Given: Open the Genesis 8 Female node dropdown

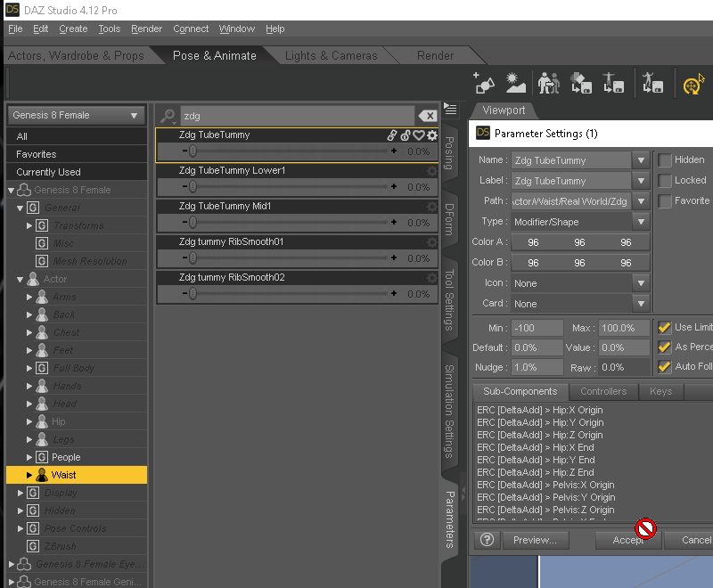Looking at the screenshot, I should (x=77, y=116).
